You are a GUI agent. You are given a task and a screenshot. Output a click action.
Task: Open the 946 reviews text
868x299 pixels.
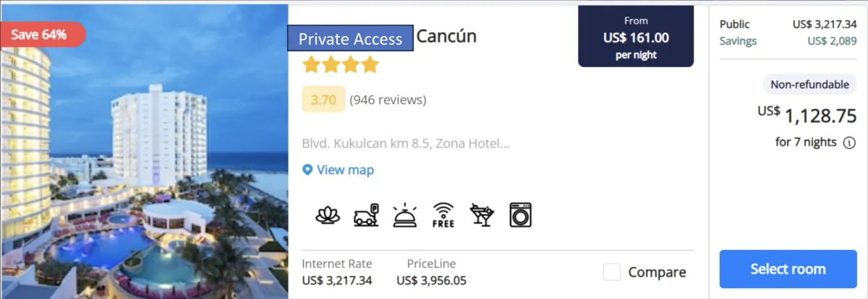tap(388, 100)
